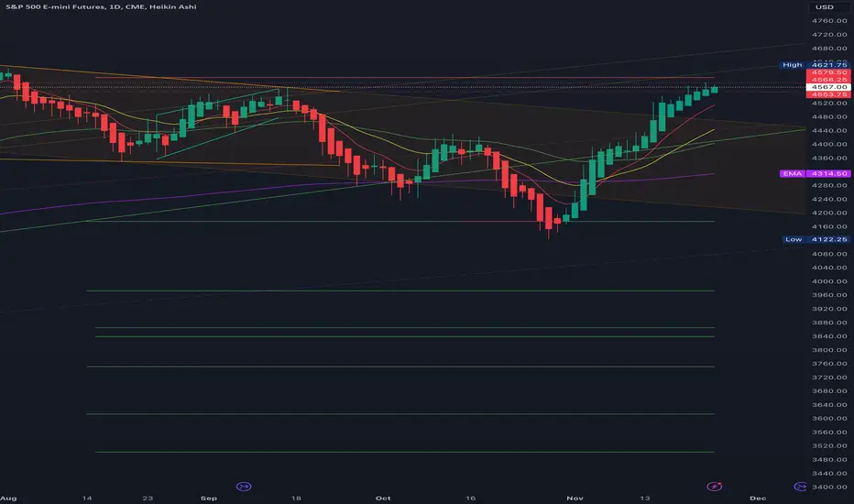Click the white current price 4567.00 label

828,87
